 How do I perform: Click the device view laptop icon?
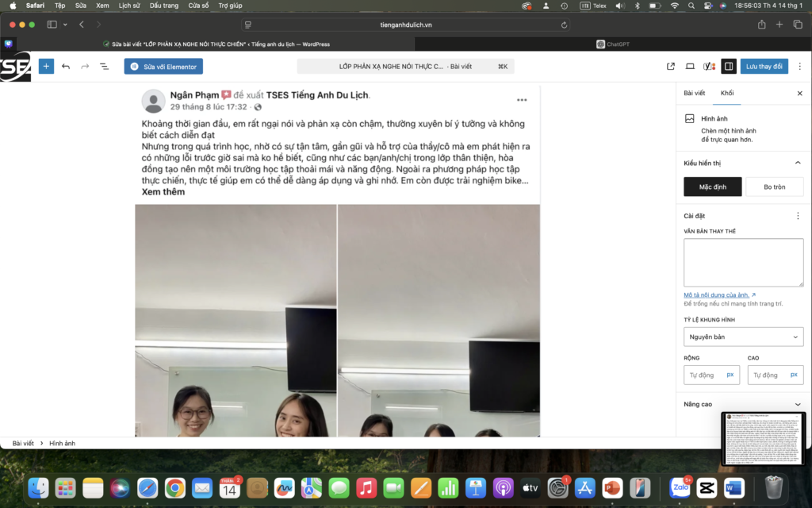[690, 67]
